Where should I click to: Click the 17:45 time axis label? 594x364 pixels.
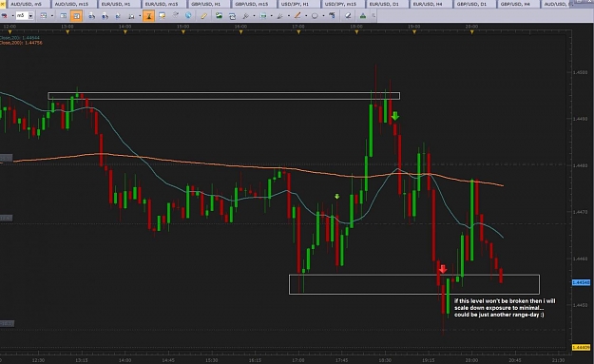[x=342, y=360]
